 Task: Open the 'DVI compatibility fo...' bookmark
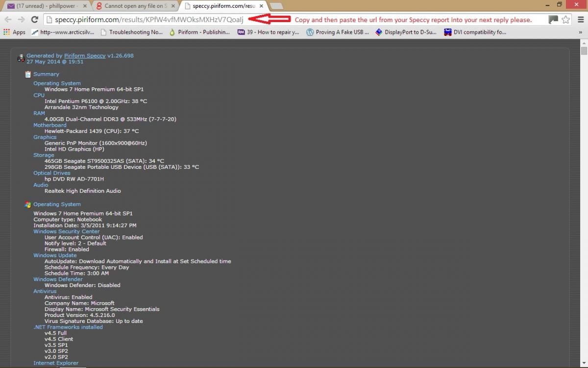[475, 32]
